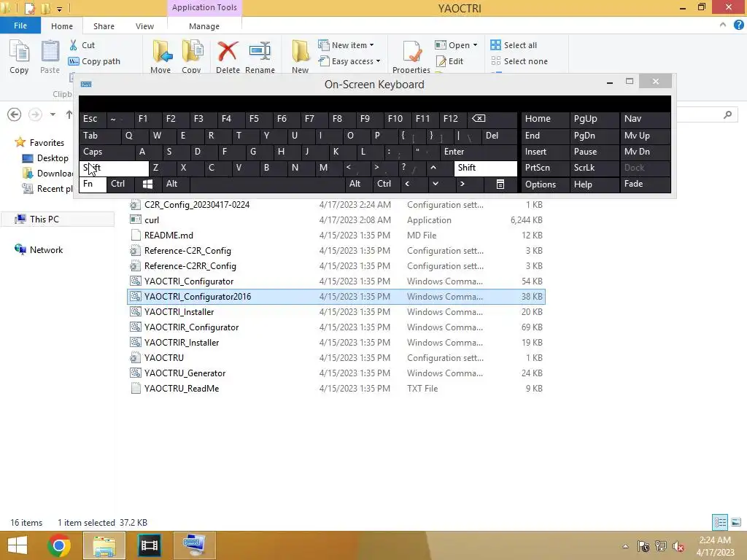This screenshot has height=560, width=747.
Task: Open the Quick Access Toolbar dropdown
Action: pyautogui.click(x=60, y=9)
